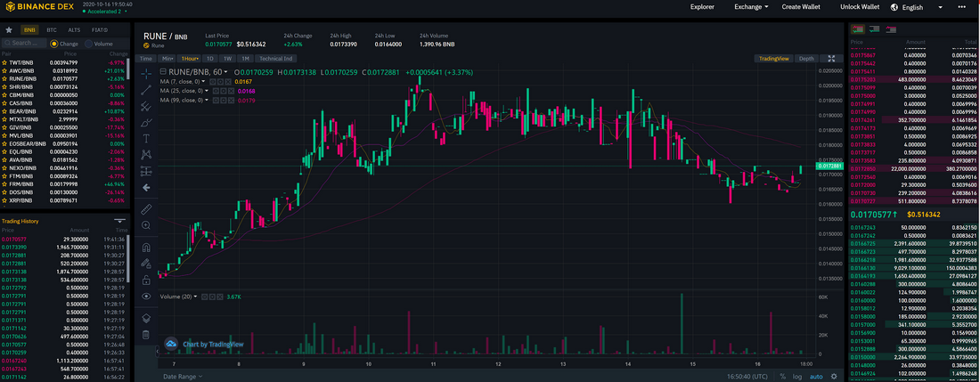Select RUNE/BNB row in pair list
Image resolution: width=980 pixels, height=382 pixels.
(64, 78)
